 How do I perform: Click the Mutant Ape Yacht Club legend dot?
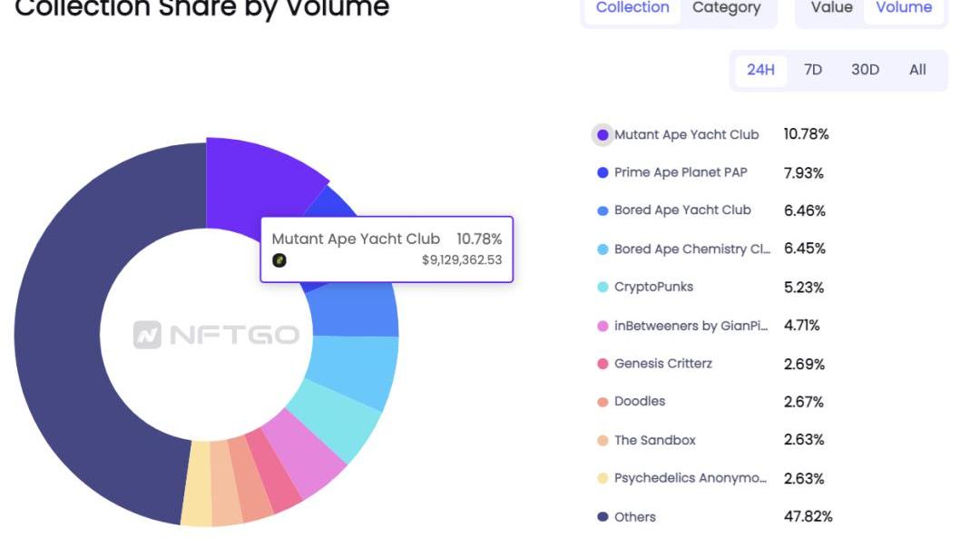[603, 135]
